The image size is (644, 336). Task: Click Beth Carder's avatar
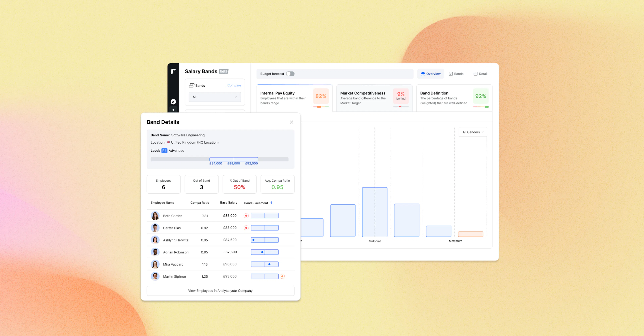[x=155, y=216]
